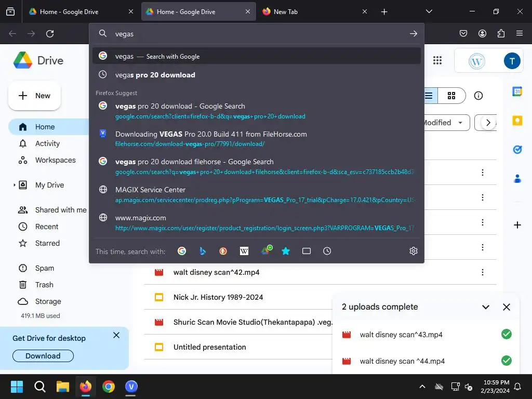Open Firefox View button
This screenshot has width=532, height=399.
pos(10,11)
